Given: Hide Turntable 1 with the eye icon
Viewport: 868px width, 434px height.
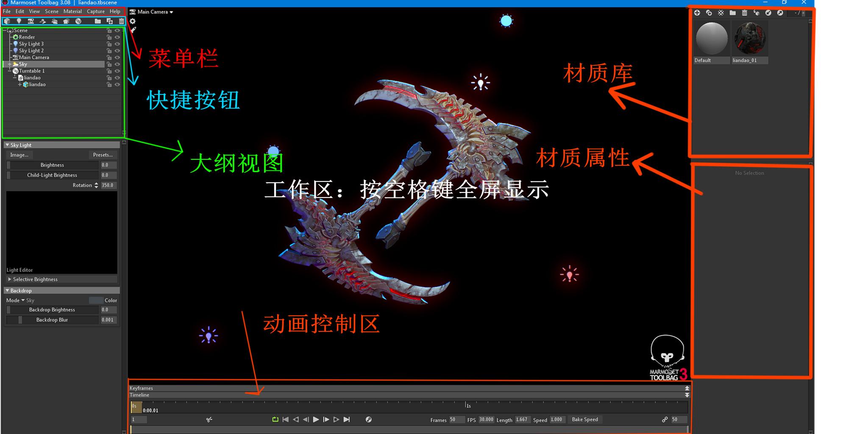Looking at the screenshot, I should [x=117, y=71].
